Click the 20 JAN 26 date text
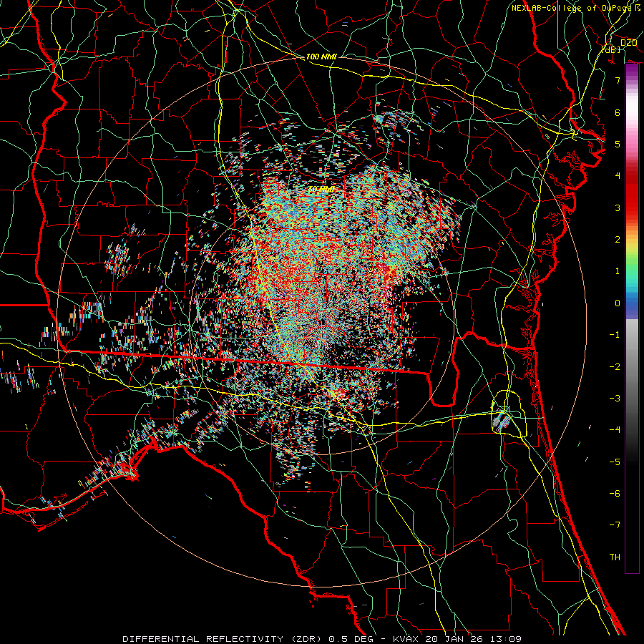The image size is (644, 644). 454,639
